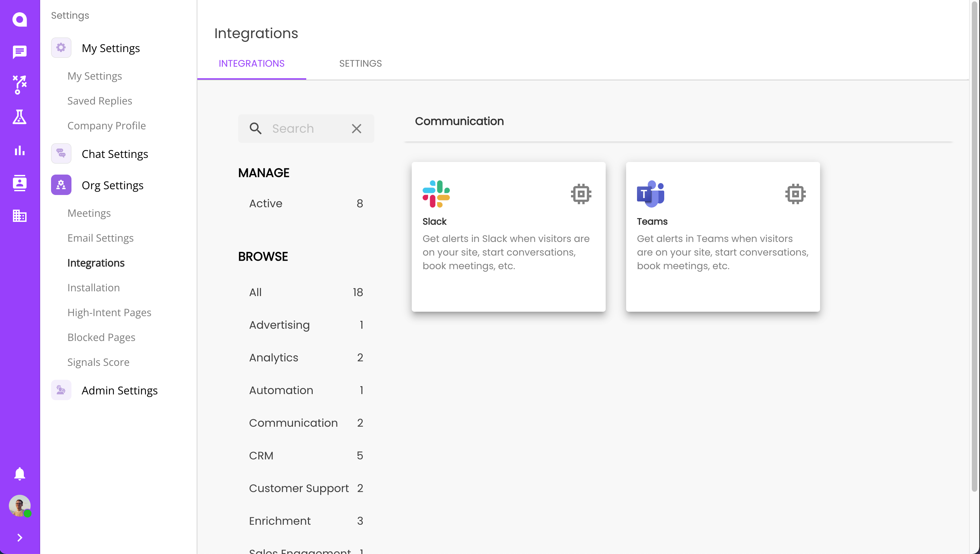The width and height of the screenshot is (980, 554).
Task: Open the experiments flask icon
Action: [x=19, y=117]
